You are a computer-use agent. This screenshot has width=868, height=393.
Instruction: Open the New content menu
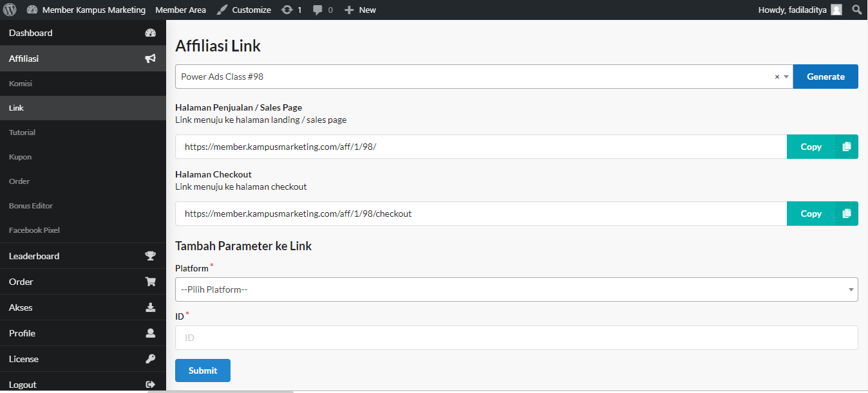pos(361,10)
